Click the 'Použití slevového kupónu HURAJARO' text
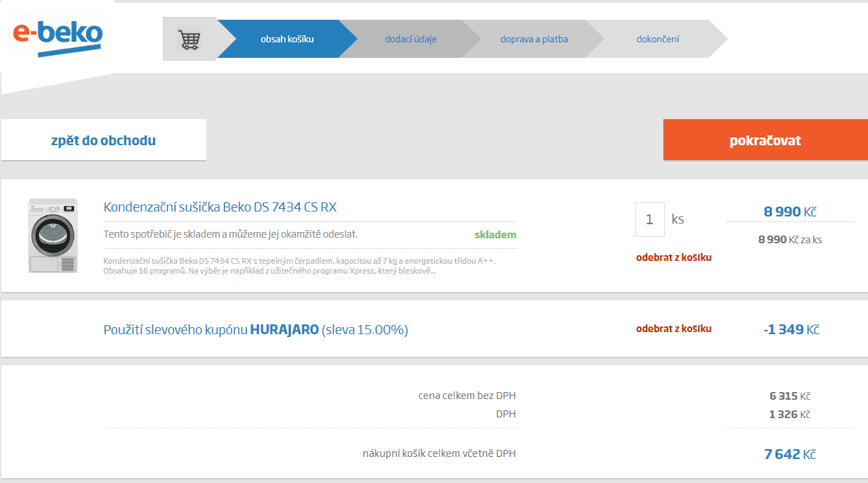 pos(255,329)
